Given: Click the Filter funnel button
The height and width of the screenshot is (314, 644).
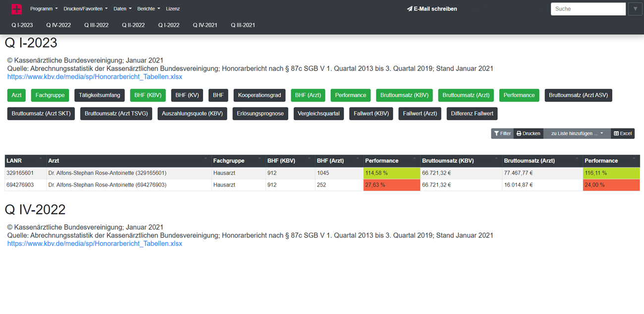Looking at the screenshot, I should (x=502, y=133).
